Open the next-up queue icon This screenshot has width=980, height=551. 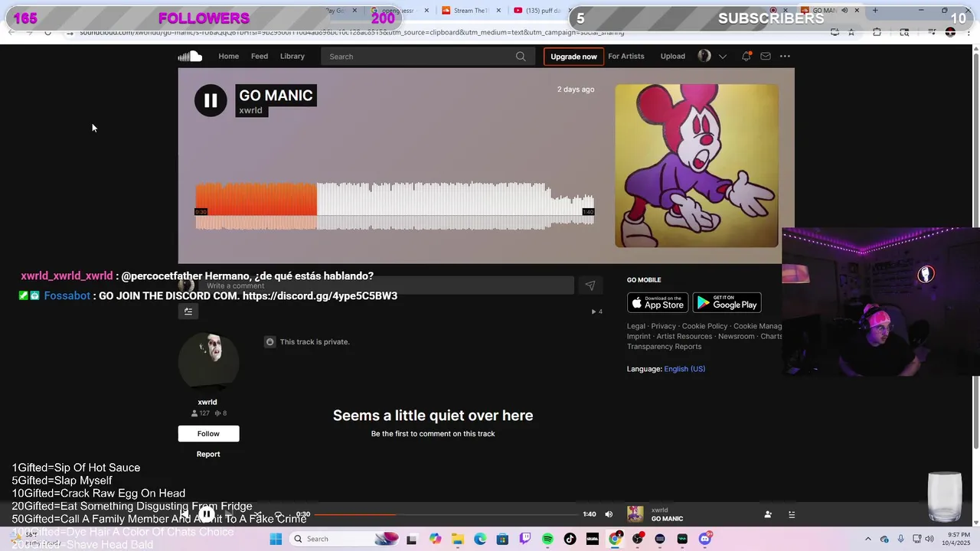pos(792,514)
